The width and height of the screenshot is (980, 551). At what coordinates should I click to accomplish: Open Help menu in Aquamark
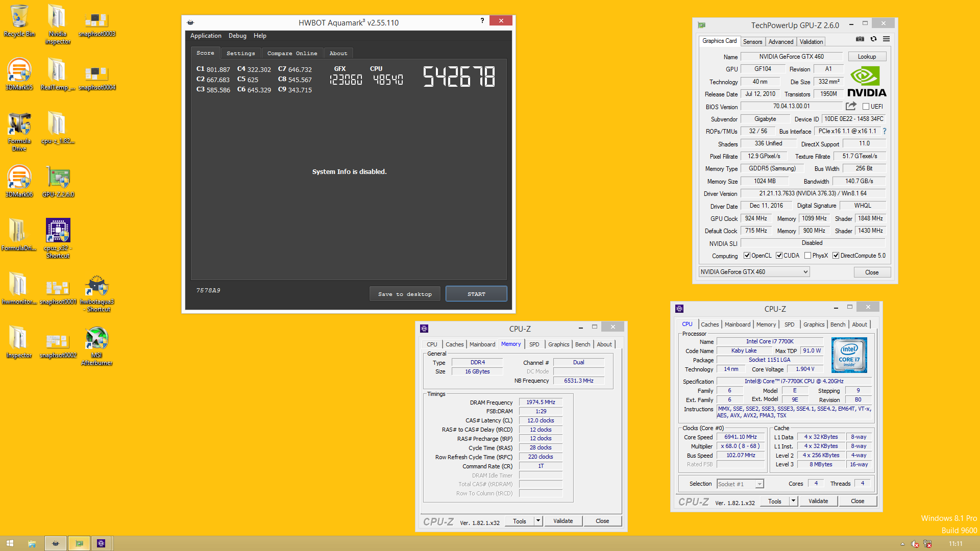point(260,36)
